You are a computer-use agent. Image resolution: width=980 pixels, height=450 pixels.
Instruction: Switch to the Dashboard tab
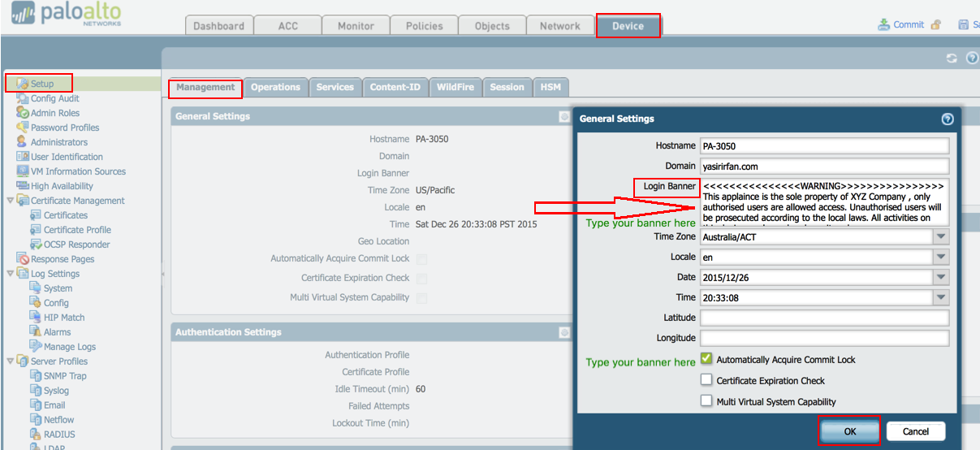(219, 26)
